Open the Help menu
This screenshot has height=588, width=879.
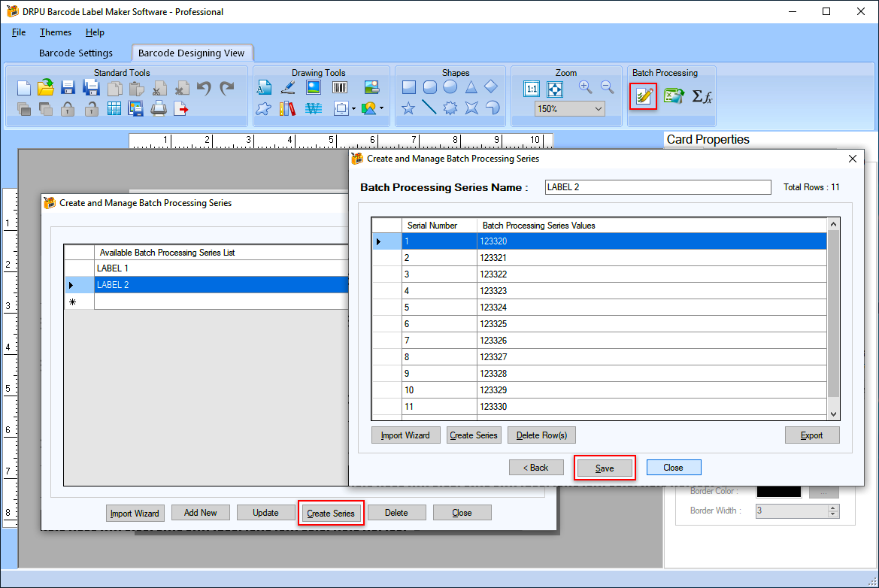point(95,32)
